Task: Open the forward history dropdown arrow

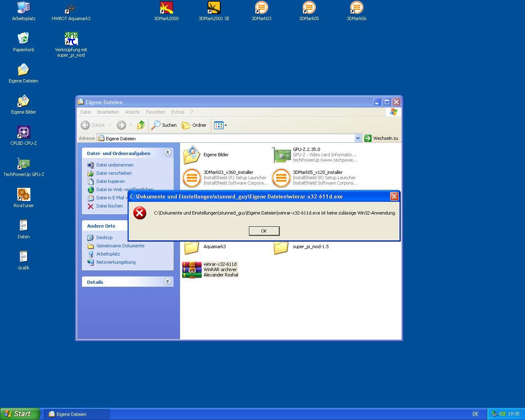Action: (131, 125)
